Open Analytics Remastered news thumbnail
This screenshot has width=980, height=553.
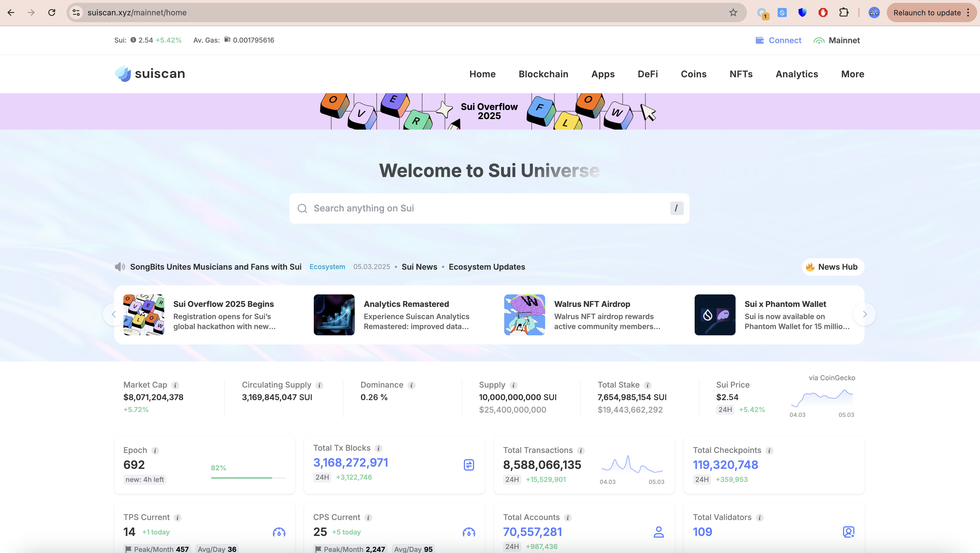[x=334, y=315]
